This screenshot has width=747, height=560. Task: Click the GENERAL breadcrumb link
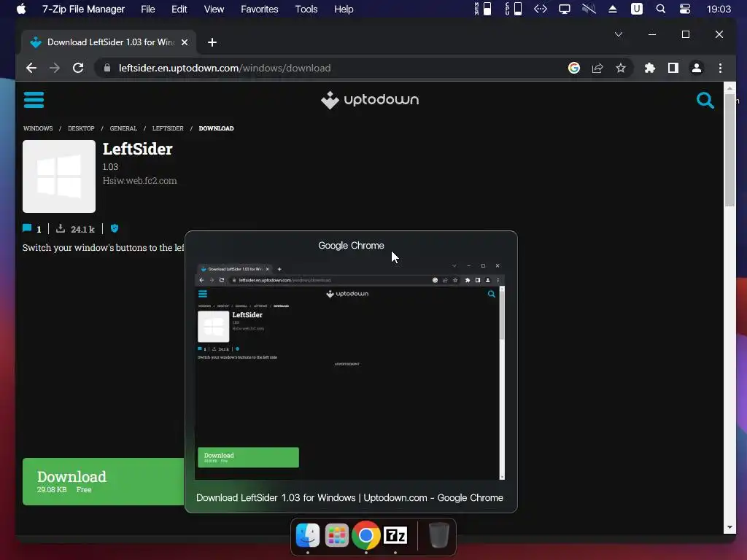[x=123, y=128]
